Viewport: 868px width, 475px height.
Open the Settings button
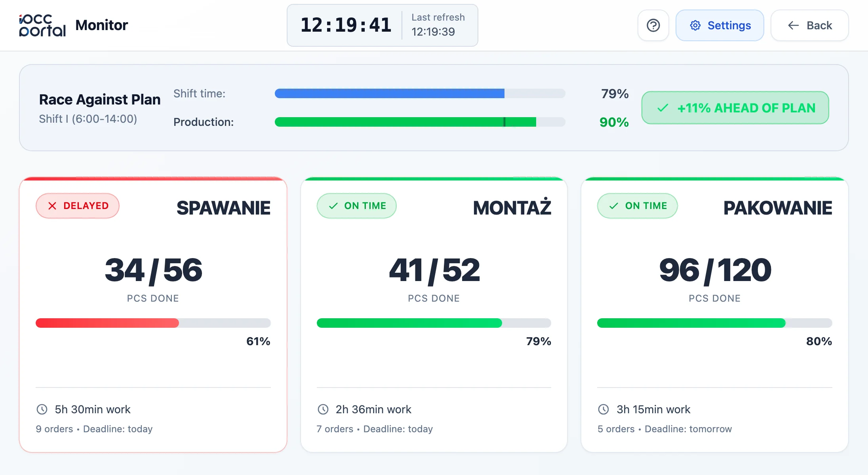[x=720, y=25]
